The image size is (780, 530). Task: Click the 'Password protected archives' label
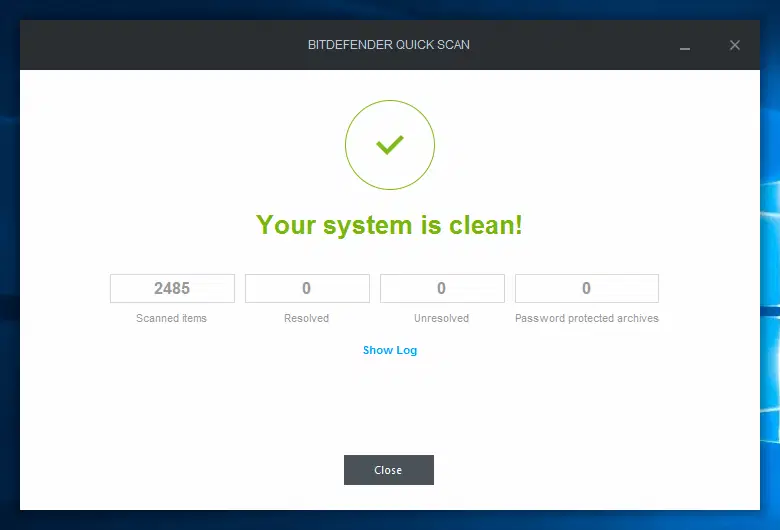point(586,318)
